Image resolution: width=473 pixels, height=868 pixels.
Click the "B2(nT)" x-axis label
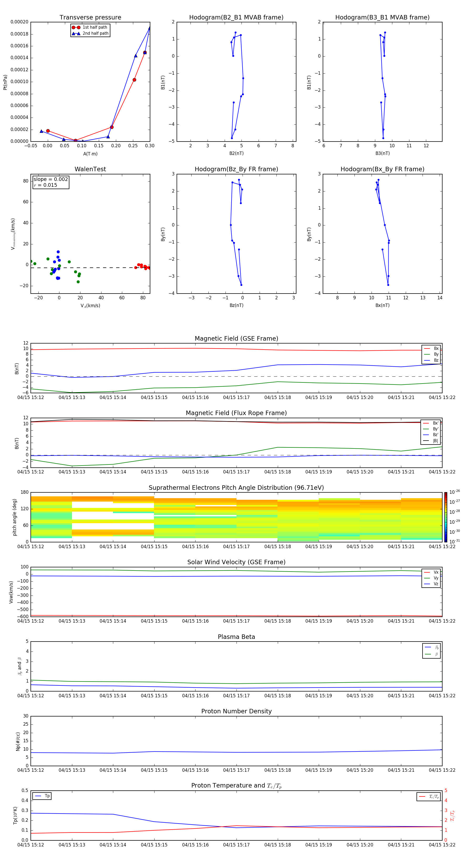pos(236,153)
